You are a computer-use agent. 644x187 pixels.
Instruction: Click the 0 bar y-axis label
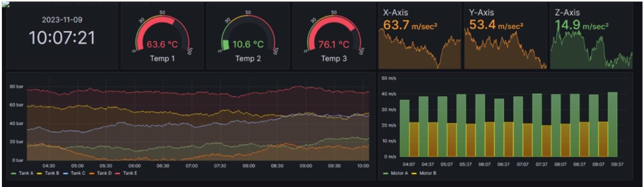click(x=18, y=160)
